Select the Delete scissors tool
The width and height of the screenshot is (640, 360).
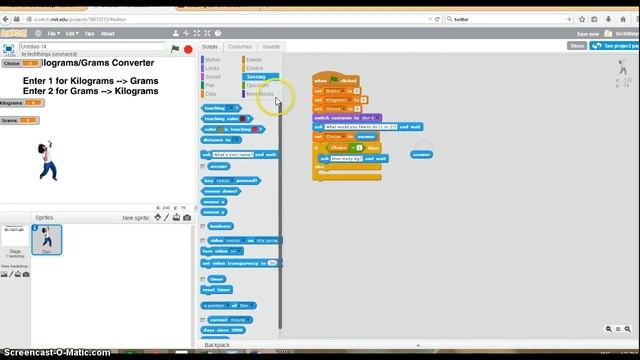tap(186, 33)
